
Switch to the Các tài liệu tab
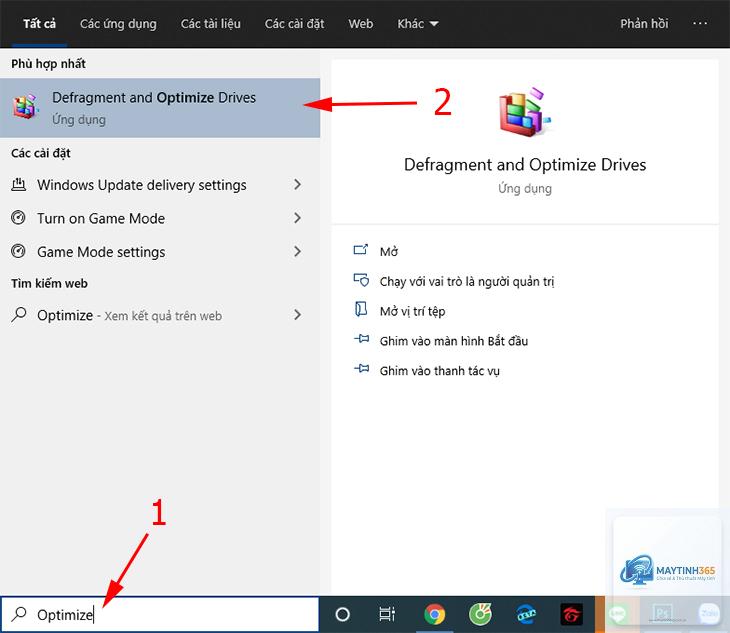tap(210, 24)
